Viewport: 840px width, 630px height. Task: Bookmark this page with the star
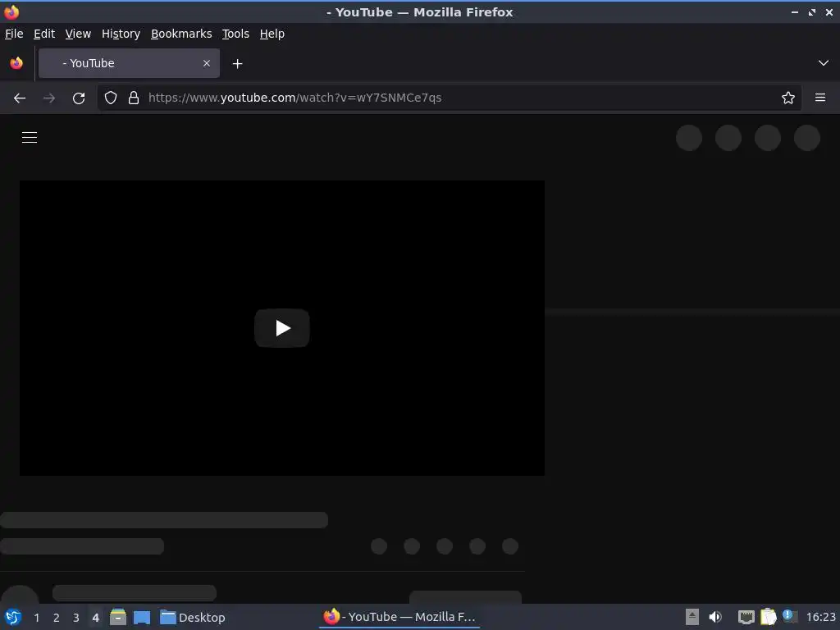[788, 98]
